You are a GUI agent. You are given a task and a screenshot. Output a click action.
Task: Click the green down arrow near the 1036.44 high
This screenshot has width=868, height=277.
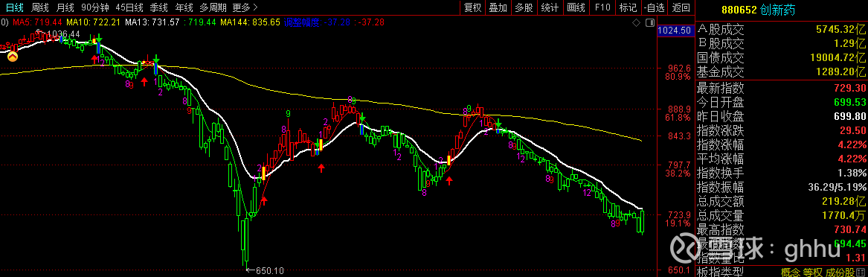point(98,38)
